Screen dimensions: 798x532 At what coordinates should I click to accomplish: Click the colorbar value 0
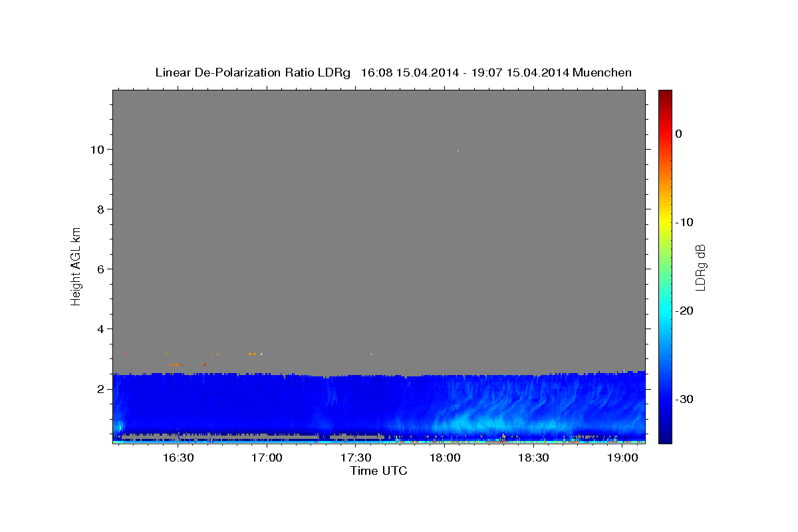[x=678, y=134]
